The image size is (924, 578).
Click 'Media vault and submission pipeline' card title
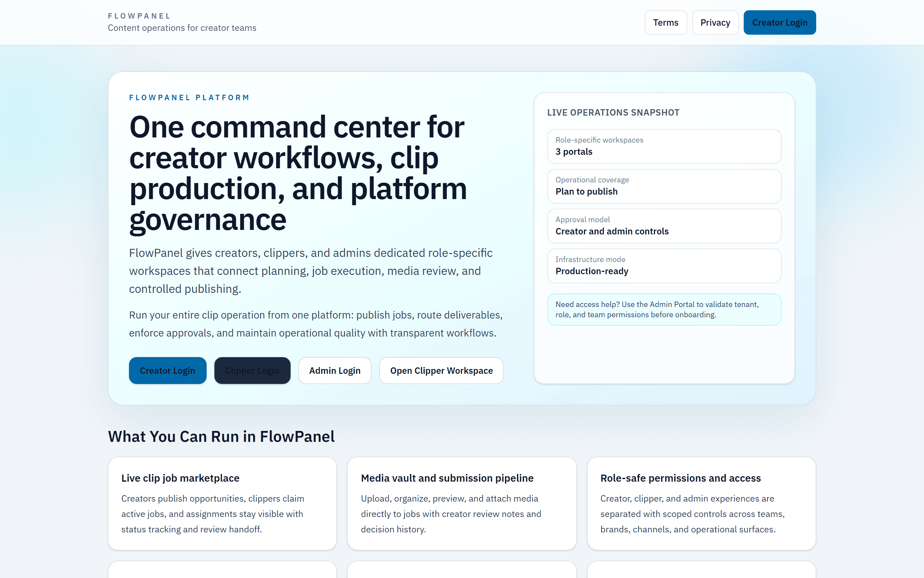(x=447, y=478)
